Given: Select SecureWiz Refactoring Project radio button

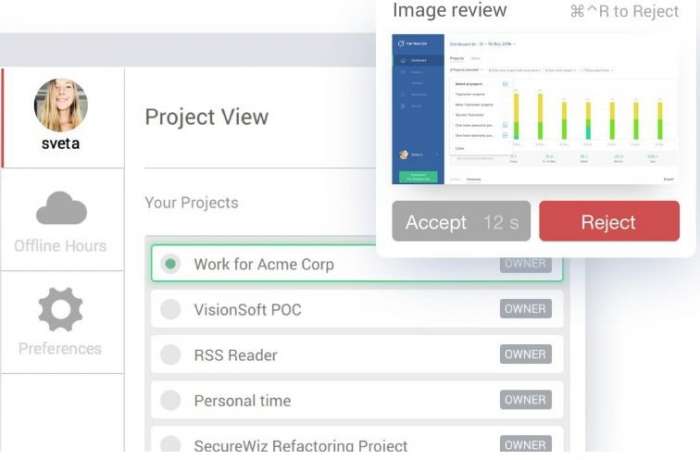Looking at the screenshot, I should coord(171,445).
